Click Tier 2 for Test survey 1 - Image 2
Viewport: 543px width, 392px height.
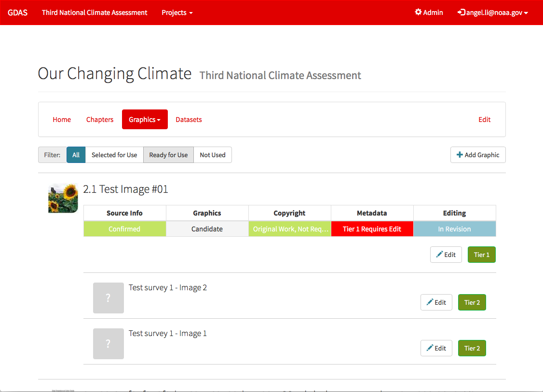(x=472, y=302)
